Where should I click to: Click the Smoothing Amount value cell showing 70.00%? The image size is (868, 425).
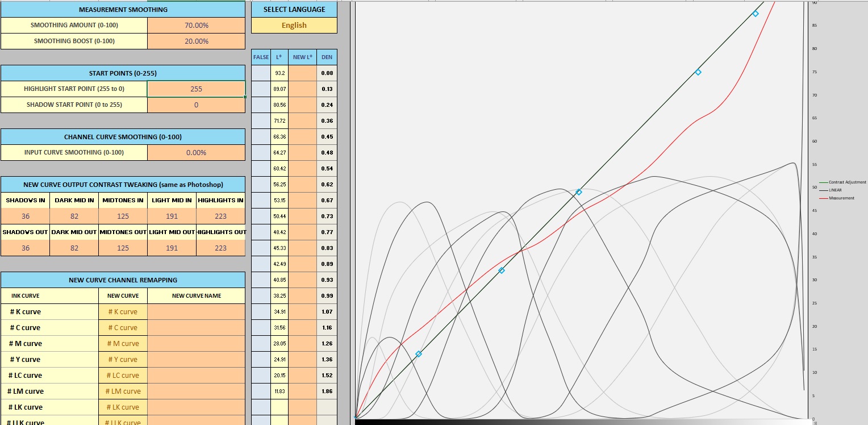196,26
